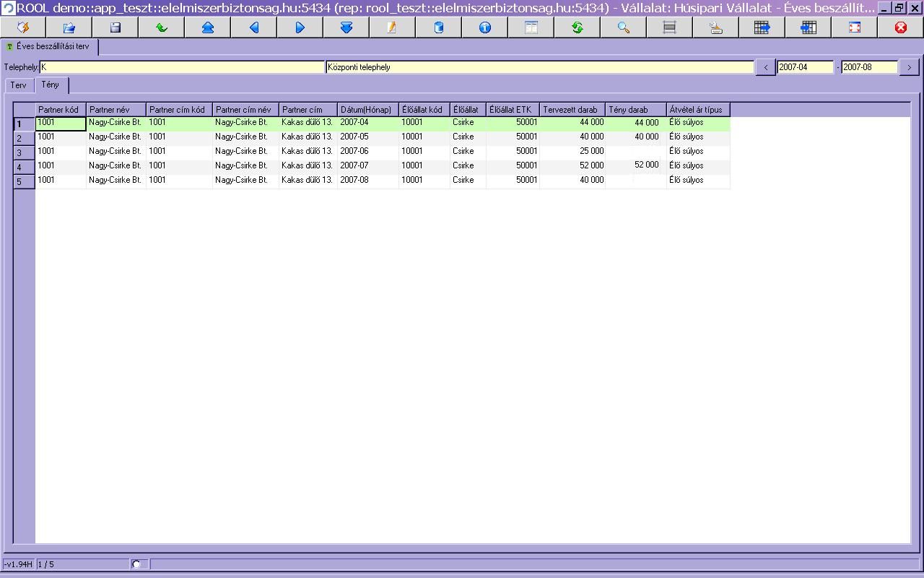
Task: Click the Partner név column header
Action: (x=116, y=110)
